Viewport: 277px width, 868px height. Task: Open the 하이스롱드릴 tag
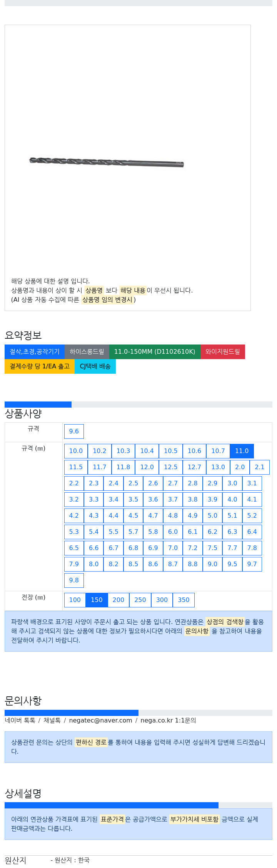coord(87,351)
